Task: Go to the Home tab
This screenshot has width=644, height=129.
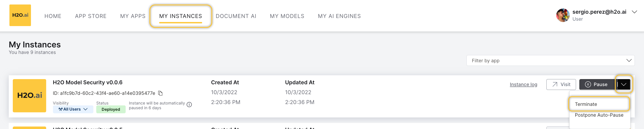Action: pos(53,16)
